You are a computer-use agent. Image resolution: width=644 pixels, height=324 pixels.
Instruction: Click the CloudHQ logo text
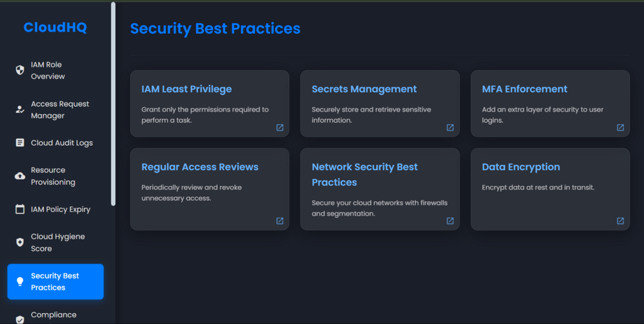(55, 28)
